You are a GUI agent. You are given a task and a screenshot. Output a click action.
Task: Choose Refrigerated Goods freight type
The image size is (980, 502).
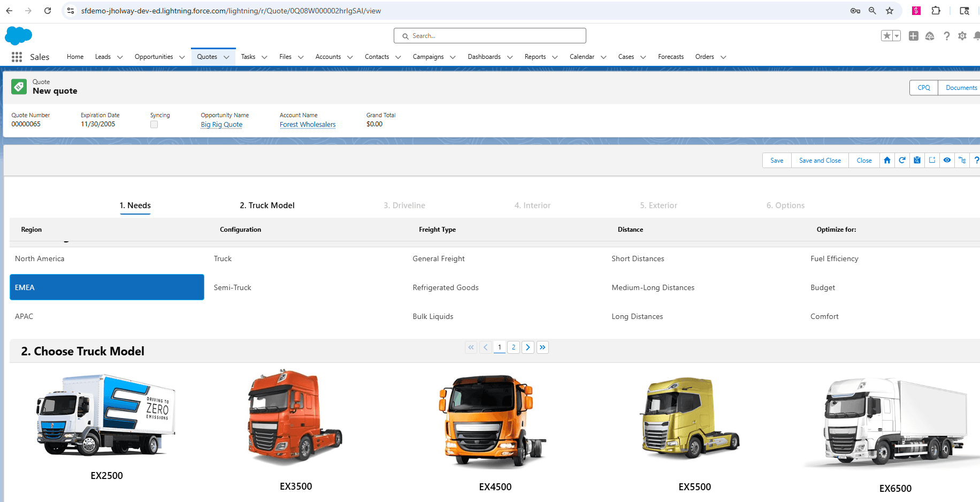pos(504,287)
